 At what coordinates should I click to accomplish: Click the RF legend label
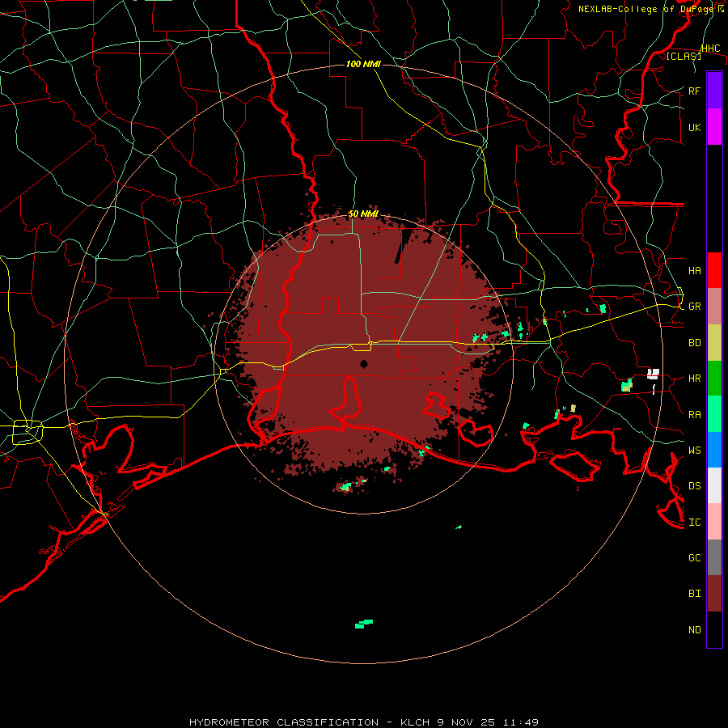[694, 91]
